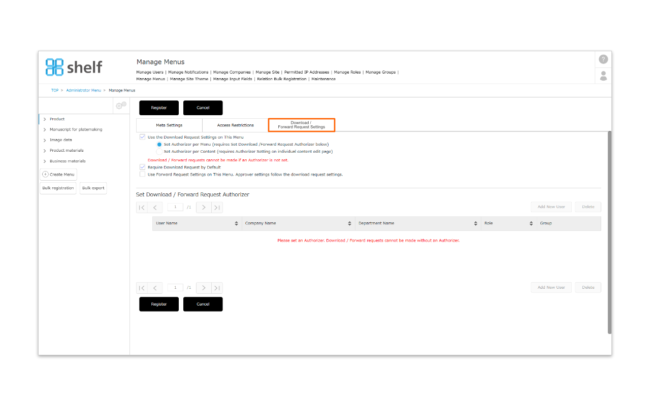Go to previous page in lower pagination

(156, 287)
